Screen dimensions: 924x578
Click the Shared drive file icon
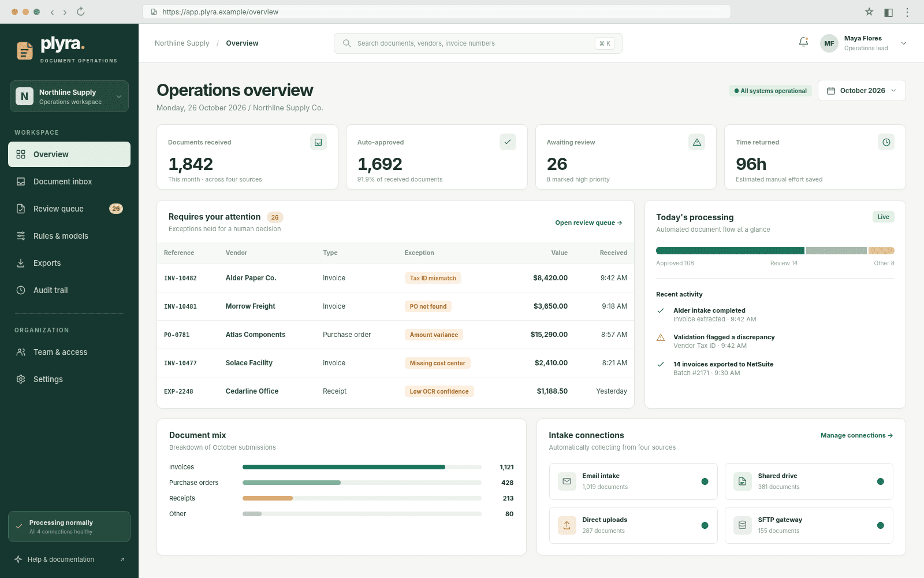click(x=743, y=481)
